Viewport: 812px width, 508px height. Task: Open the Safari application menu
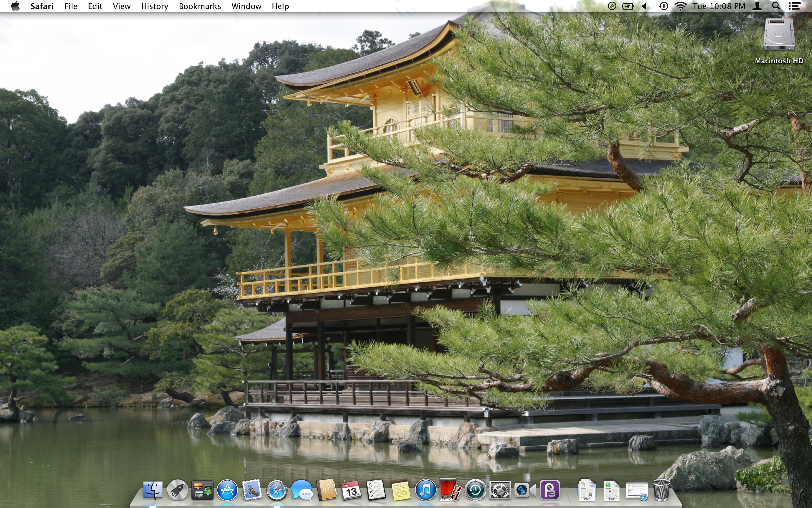point(42,6)
